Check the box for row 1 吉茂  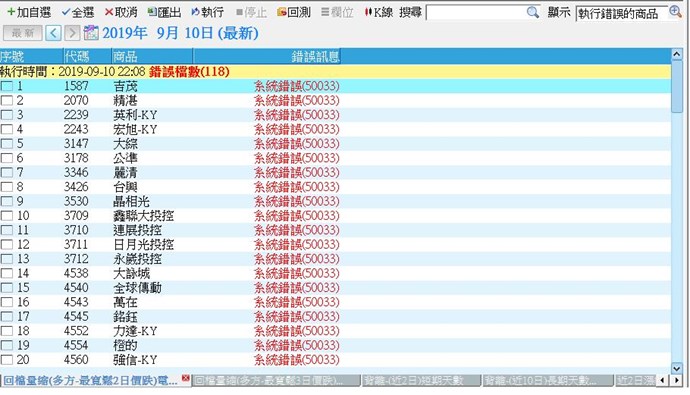[7, 86]
